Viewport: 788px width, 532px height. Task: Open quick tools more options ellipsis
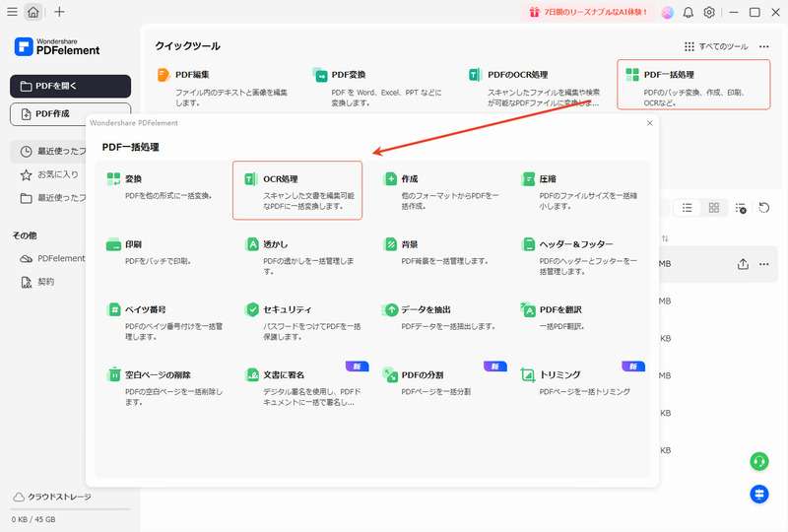click(x=764, y=46)
